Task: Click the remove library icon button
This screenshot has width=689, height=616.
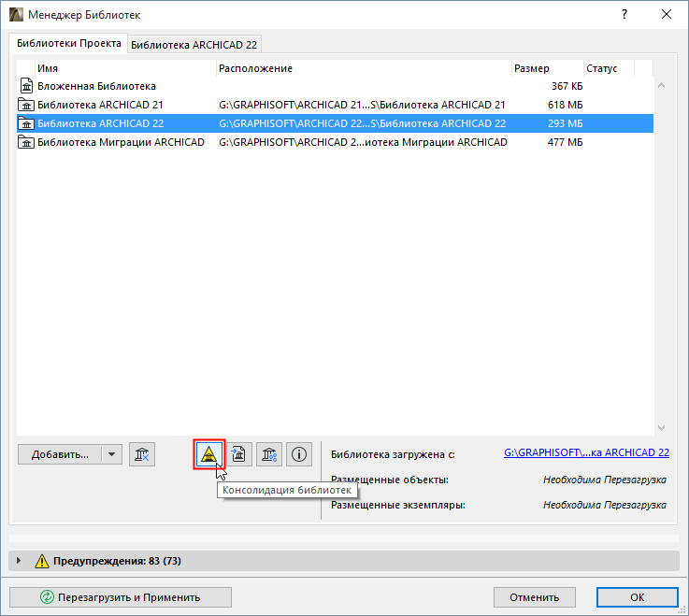Action: coord(142,454)
